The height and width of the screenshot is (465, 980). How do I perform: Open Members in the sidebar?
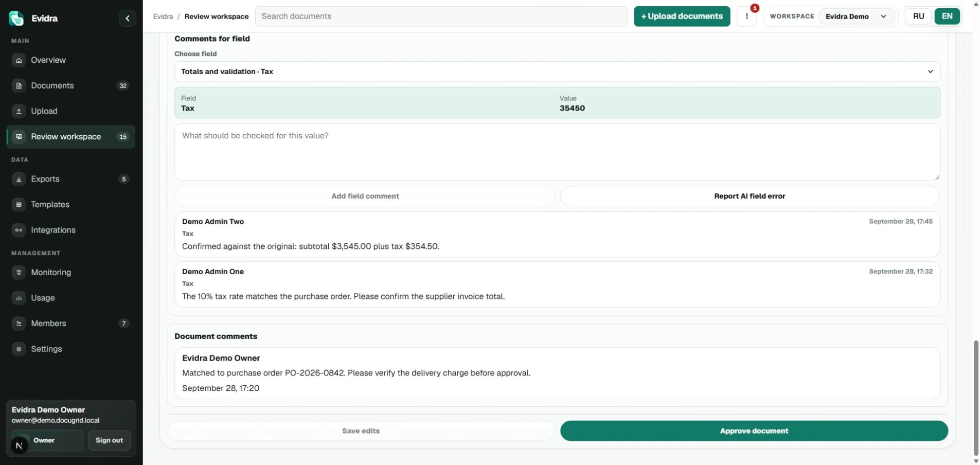pos(71,324)
